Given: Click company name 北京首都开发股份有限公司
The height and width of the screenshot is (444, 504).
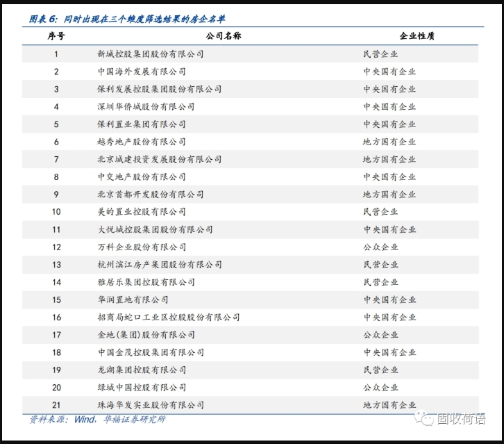Looking at the screenshot, I should 151,195.
